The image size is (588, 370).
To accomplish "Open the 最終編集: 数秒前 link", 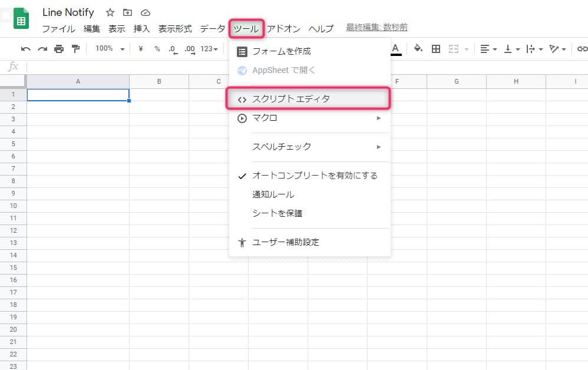I will (376, 28).
